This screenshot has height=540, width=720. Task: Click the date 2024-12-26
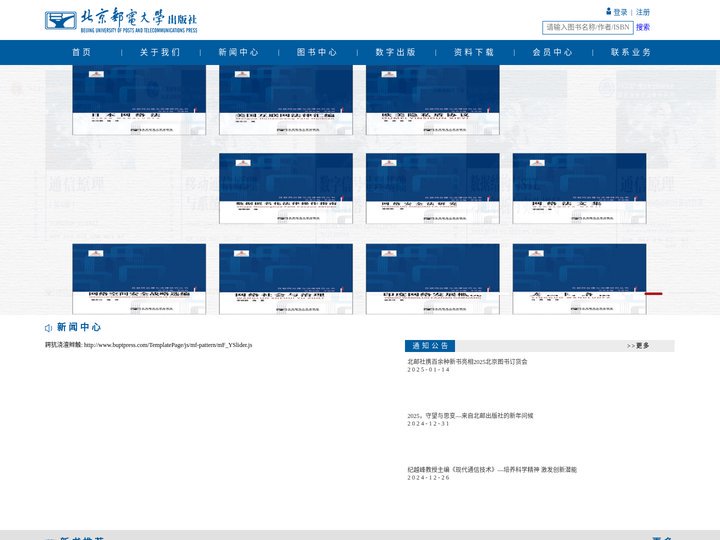click(x=429, y=478)
